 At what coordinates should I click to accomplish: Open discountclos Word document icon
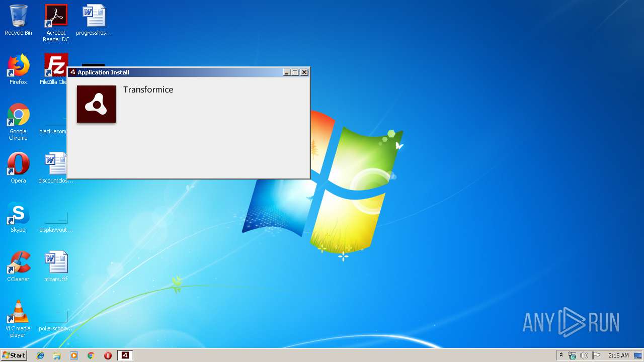pyautogui.click(x=56, y=168)
